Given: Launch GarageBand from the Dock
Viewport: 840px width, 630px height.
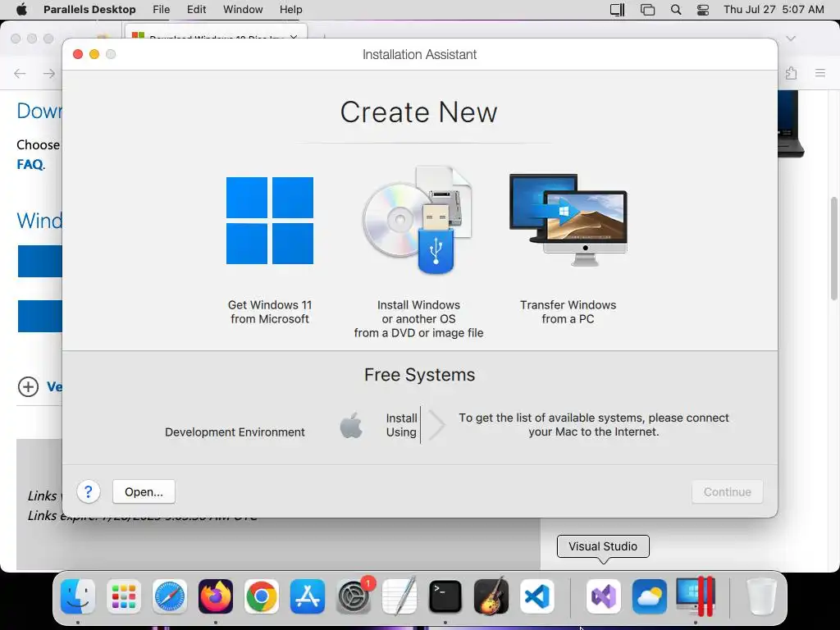Looking at the screenshot, I should click(491, 596).
